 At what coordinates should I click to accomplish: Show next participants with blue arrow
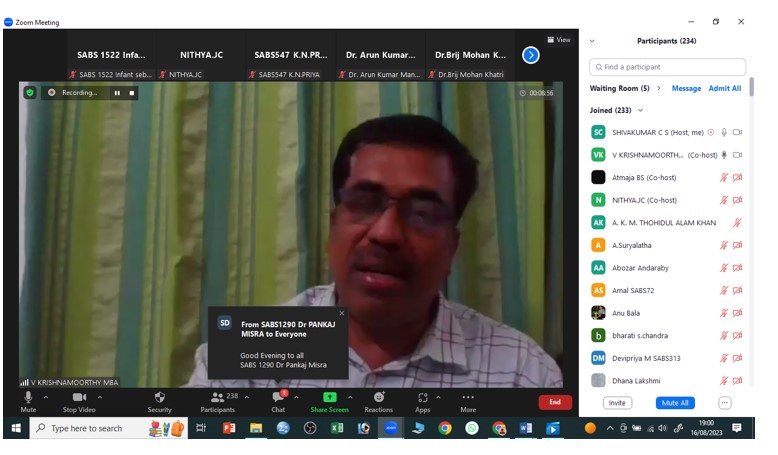click(x=530, y=55)
